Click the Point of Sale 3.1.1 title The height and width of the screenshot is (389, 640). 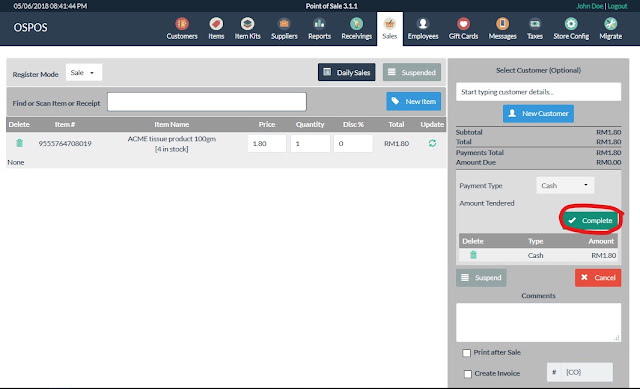coord(331,6)
